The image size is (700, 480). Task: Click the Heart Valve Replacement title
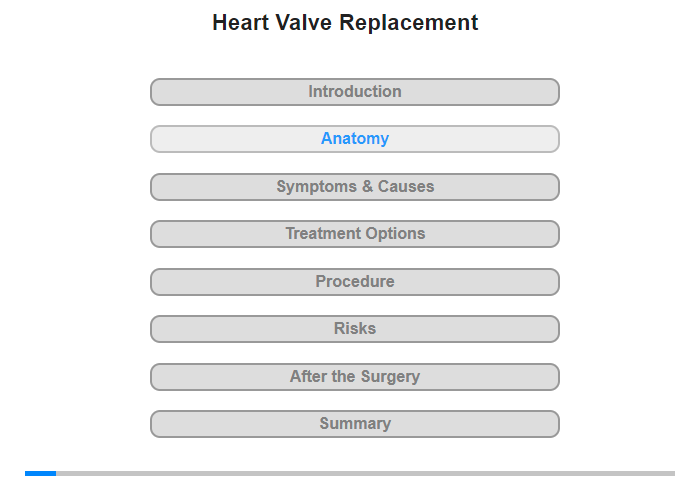coord(345,23)
